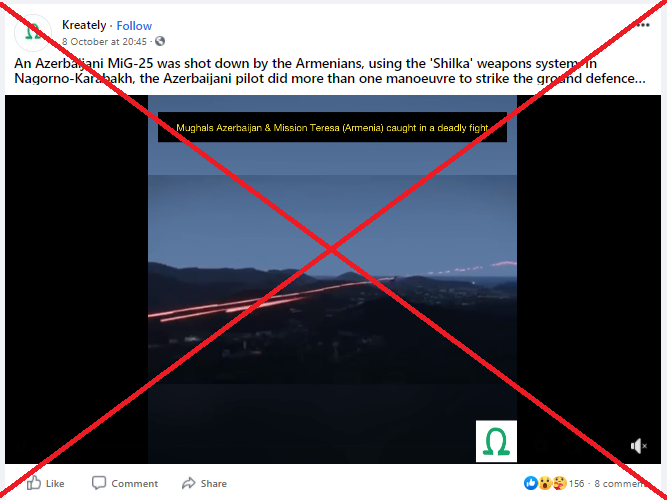
Task: Click the Wow reaction emoji
Action: click(x=545, y=483)
